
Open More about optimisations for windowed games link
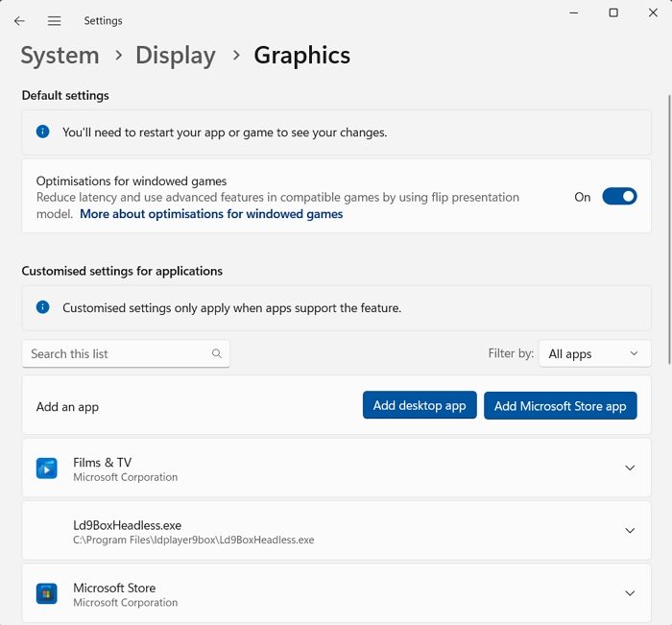211,214
